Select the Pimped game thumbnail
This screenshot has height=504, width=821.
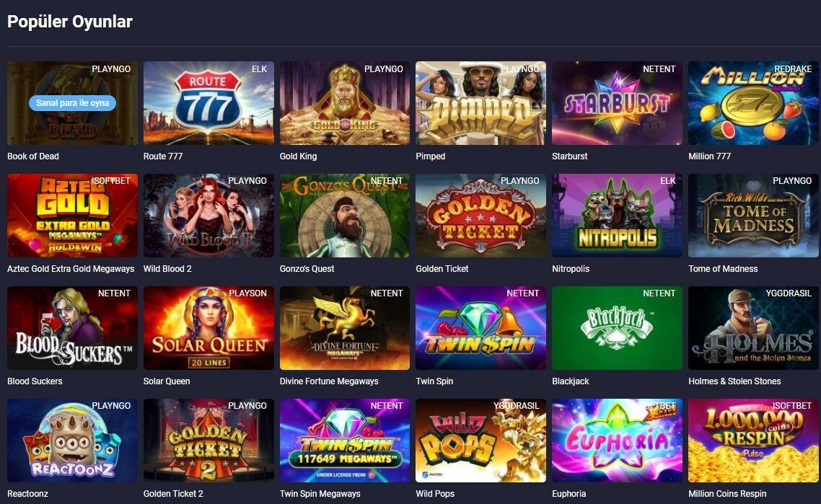pyautogui.click(x=480, y=103)
